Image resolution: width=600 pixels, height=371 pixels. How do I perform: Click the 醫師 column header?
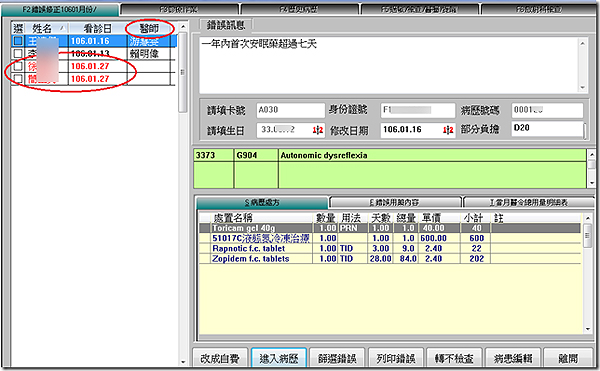[x=148, y=28]
